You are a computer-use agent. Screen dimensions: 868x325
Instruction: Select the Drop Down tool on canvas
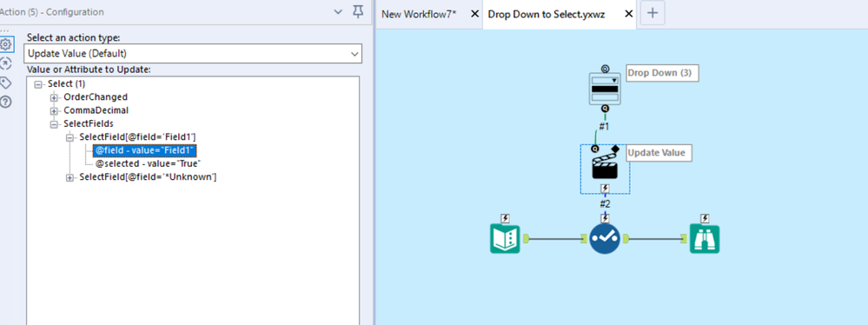point(605,90)
